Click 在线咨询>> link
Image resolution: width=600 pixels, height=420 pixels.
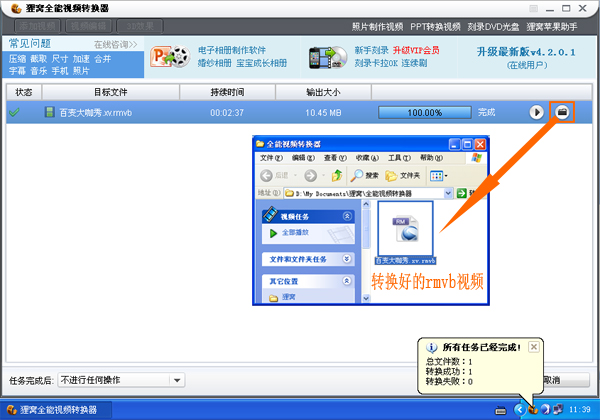[x=116, y=45]
